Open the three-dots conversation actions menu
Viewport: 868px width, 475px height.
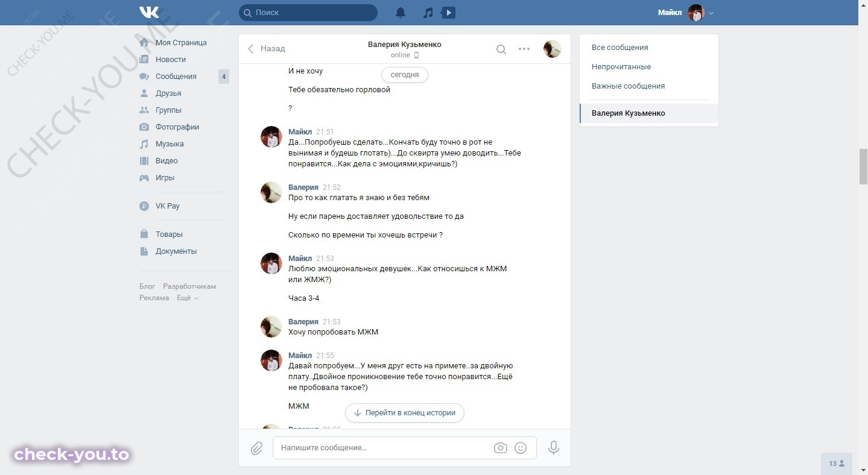click(524, 49)
